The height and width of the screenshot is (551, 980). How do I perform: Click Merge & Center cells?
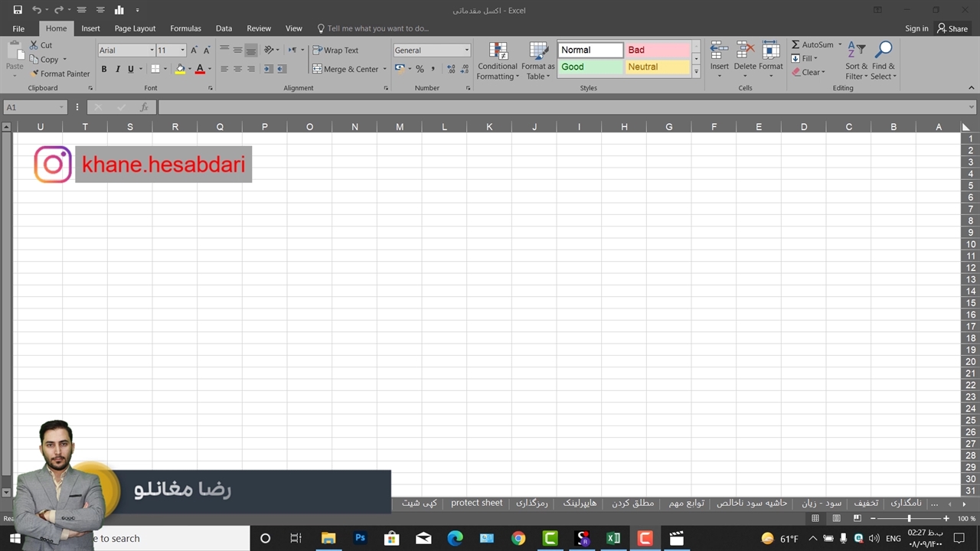click(x=345, y=69)
